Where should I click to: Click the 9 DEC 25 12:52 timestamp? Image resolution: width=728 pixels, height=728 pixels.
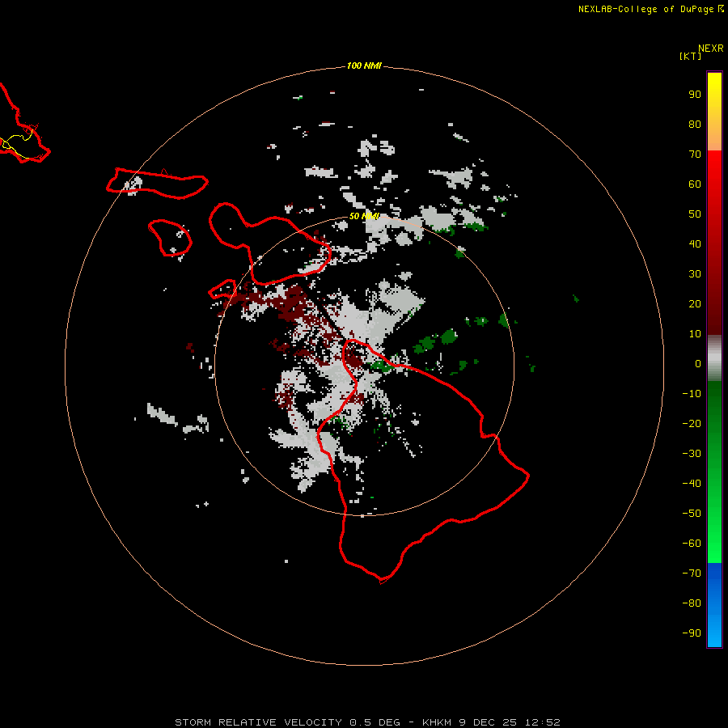pyautogui.click(x=510, y=722)
